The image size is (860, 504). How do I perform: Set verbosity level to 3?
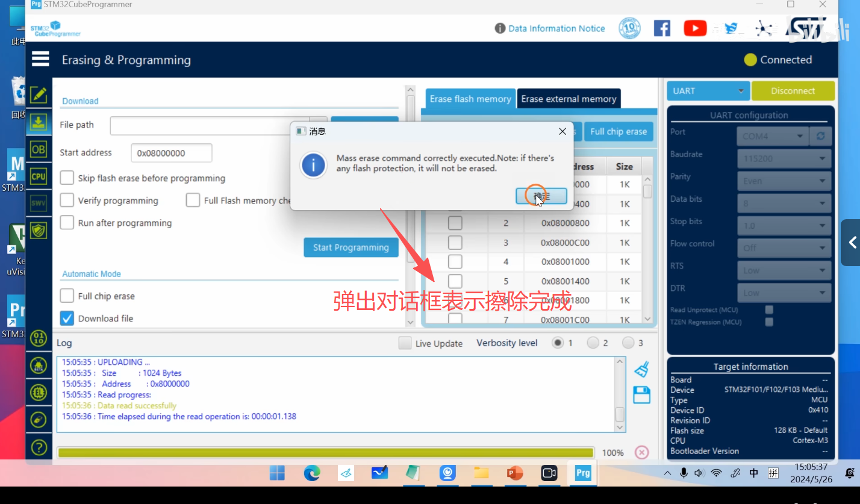[628, 343]
